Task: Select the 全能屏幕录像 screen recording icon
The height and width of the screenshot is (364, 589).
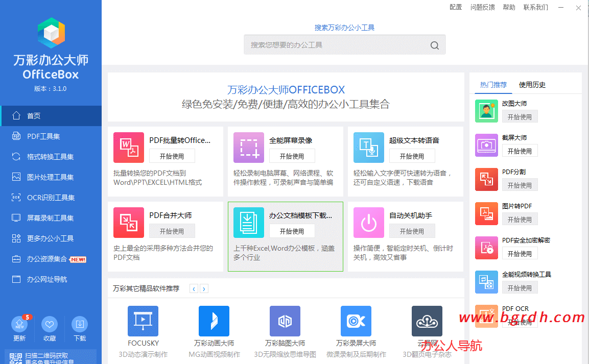Action: coord(248,148)
